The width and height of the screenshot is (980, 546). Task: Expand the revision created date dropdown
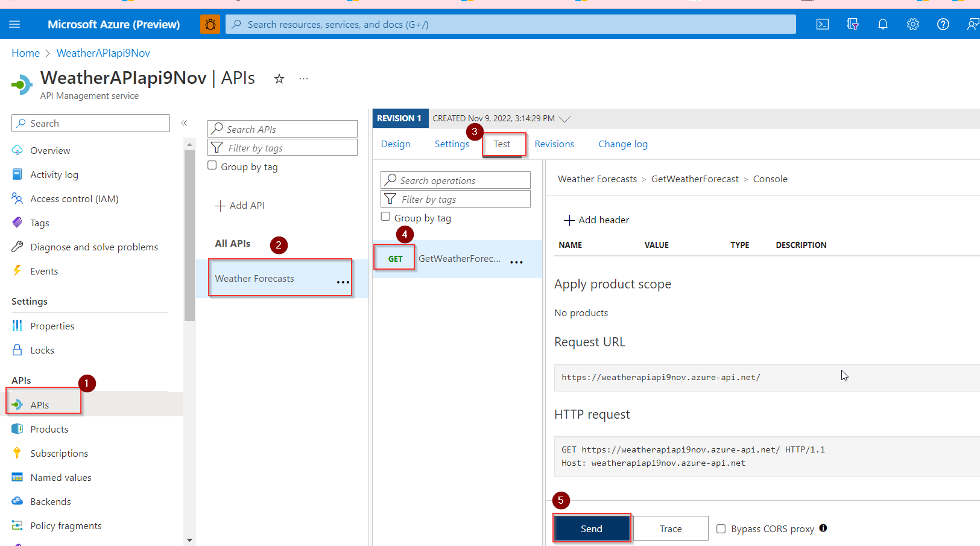pos(564,119)
